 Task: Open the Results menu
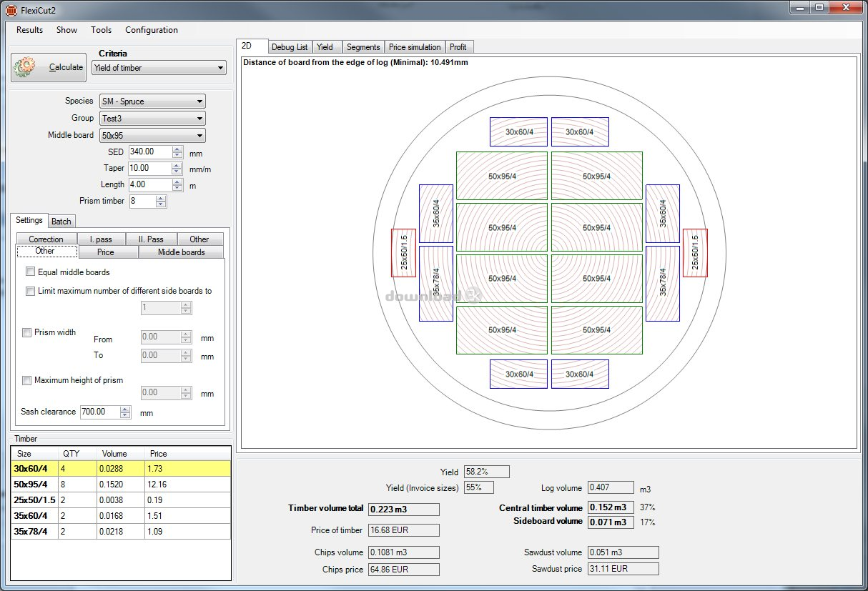click(x=30, y=30)
